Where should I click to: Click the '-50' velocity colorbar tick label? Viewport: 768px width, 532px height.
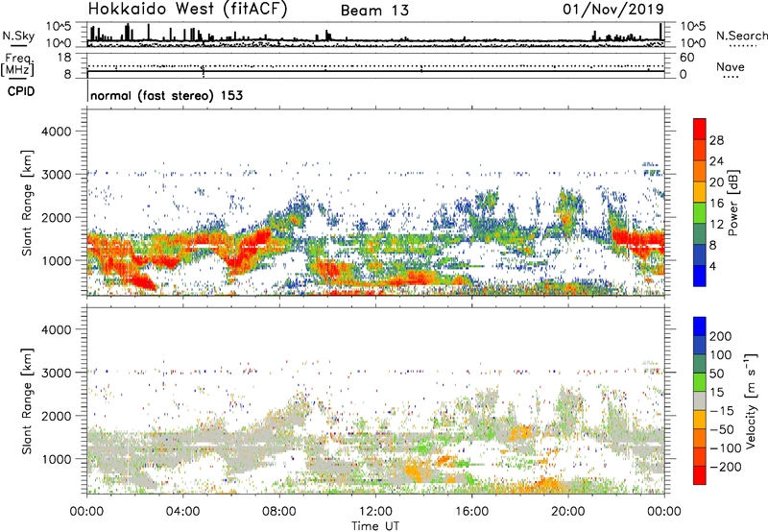[x=722, y=429]
